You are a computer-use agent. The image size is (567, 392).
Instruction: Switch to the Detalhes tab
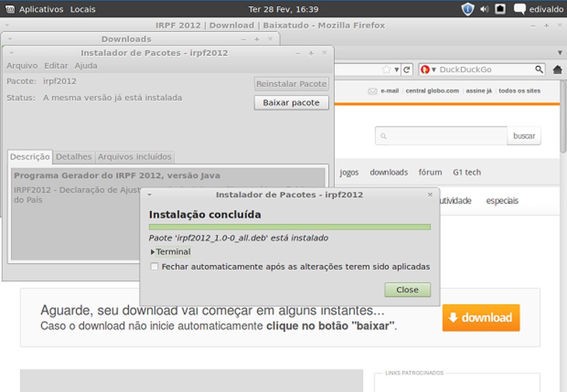[74, 157]
